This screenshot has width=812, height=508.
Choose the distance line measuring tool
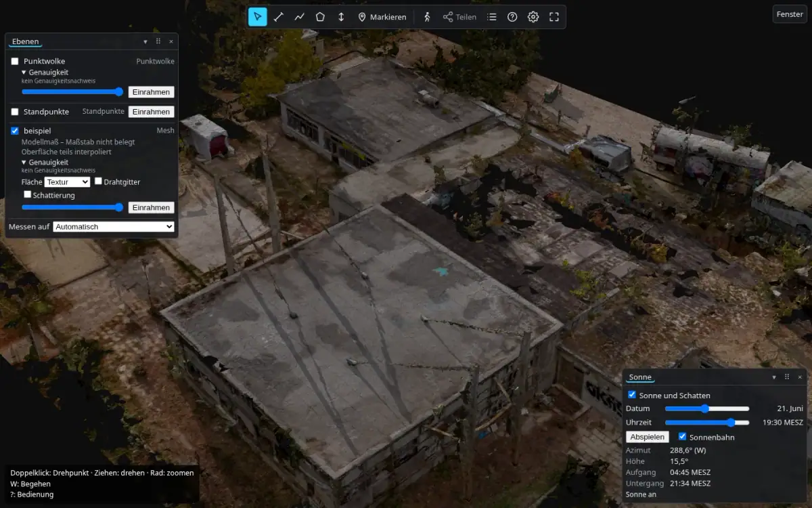[279, 17]
